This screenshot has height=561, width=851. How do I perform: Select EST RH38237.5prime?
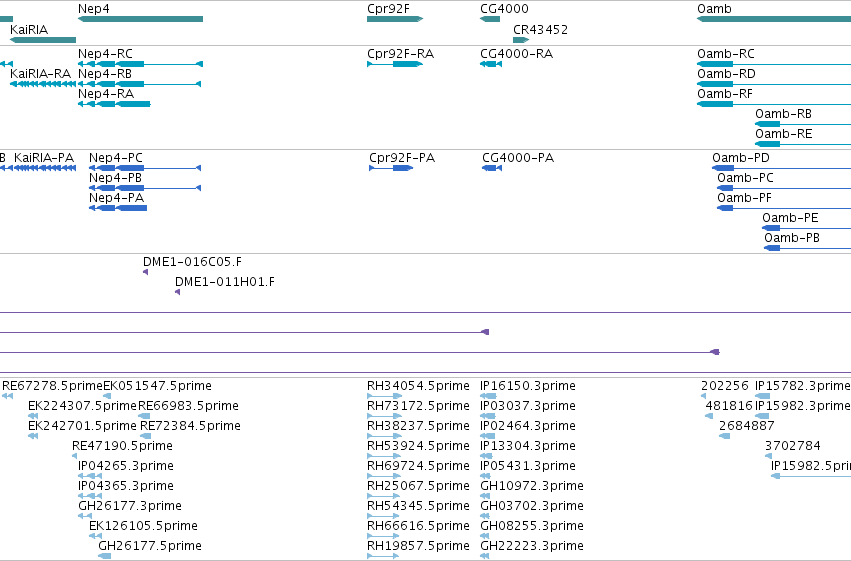(x=384, y=436)
